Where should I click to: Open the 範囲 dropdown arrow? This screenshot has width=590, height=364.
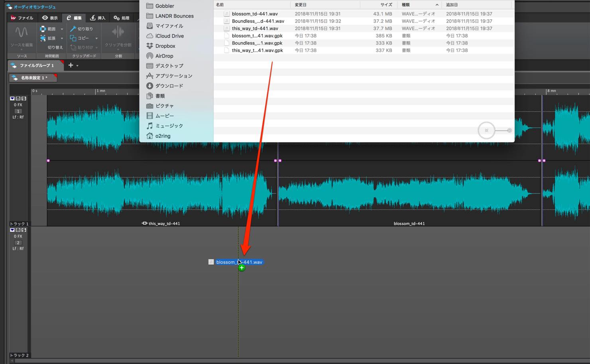(62, 29)
